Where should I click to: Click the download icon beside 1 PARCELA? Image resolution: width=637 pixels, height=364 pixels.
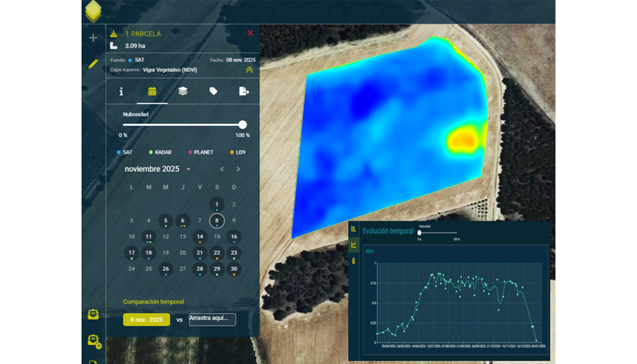(114, 33)
